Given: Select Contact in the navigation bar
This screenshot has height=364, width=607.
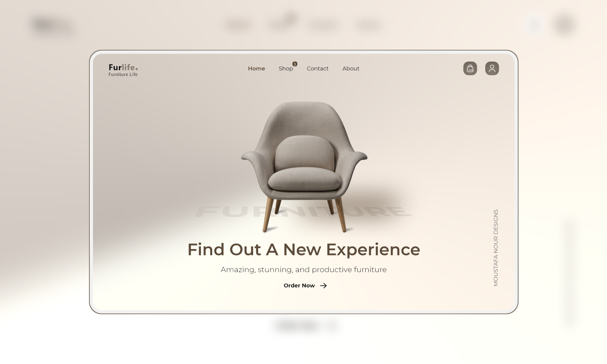Looking at the screenshot, I should pyautogui.click(x=317, y=68).
